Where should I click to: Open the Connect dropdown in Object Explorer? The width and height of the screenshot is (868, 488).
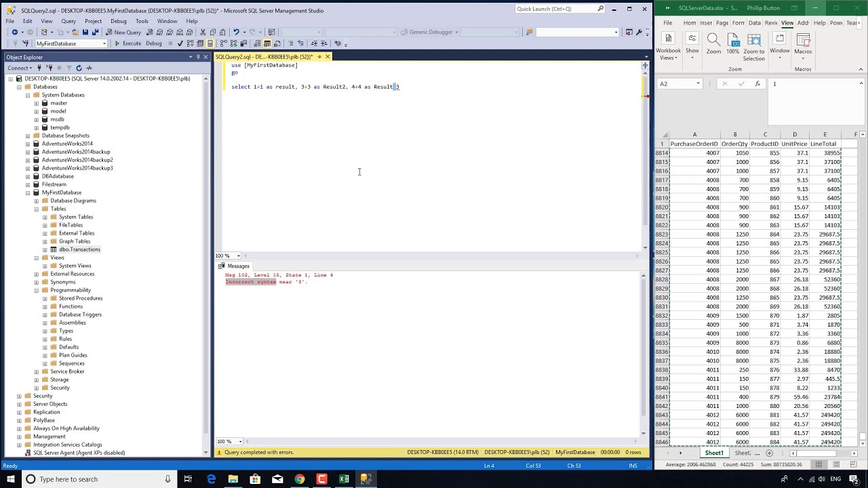(x=19, y=68)
